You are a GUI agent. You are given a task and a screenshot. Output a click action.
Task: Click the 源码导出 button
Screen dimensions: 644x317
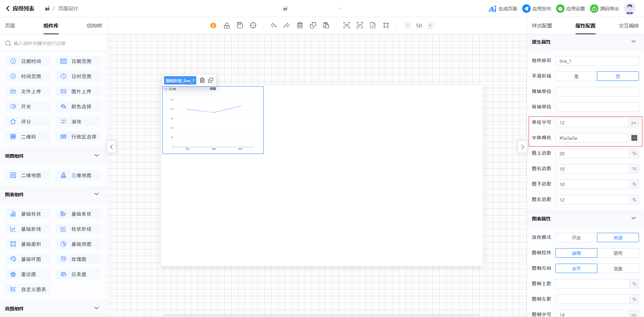604,9
